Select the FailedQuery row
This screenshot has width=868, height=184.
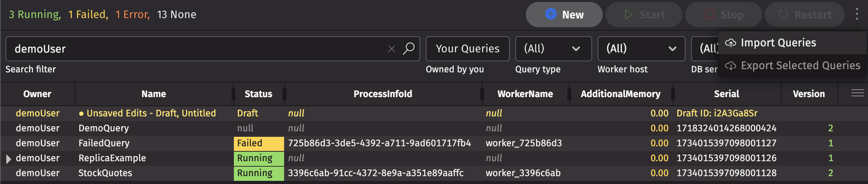point(104,143)
